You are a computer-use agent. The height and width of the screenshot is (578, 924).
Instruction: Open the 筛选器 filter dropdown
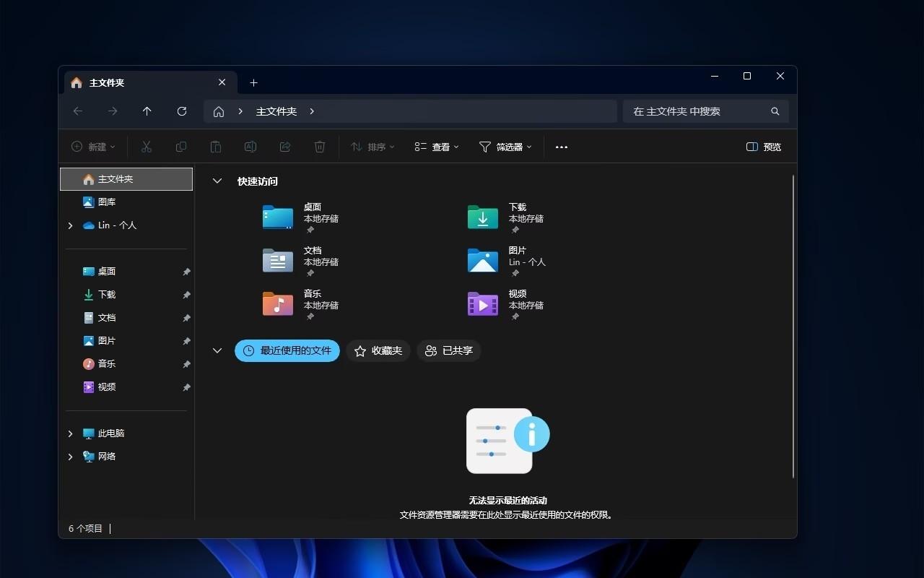[x=505, y=147]
